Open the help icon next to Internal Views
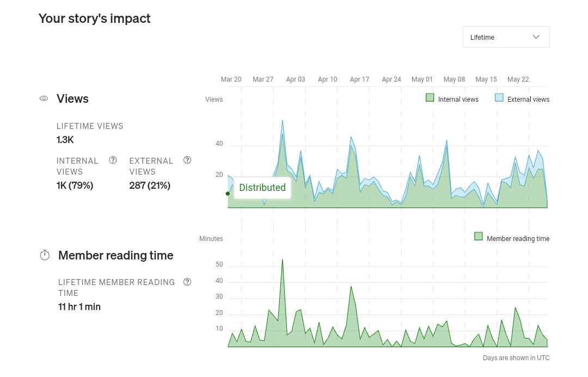 [113, 160]
